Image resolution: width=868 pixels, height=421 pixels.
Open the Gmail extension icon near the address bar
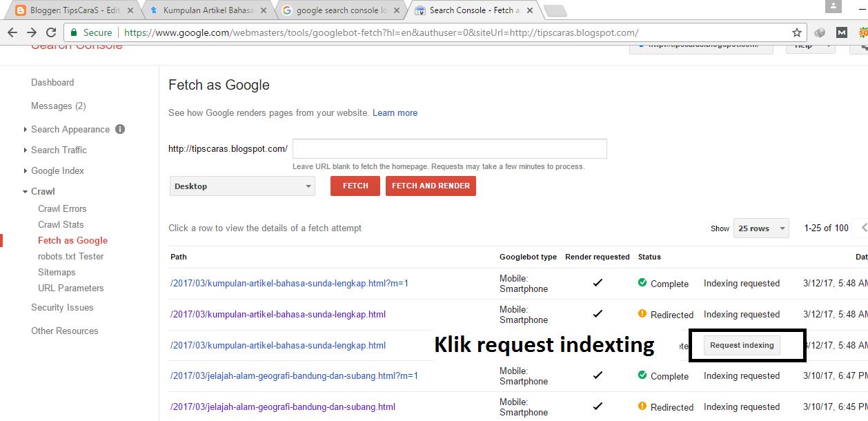tap(841, 32)
